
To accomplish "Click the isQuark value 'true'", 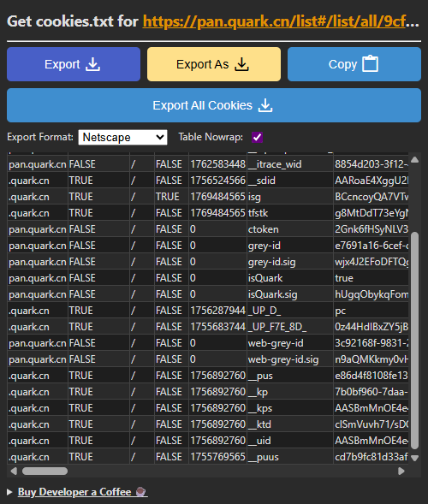I will 344,278.
